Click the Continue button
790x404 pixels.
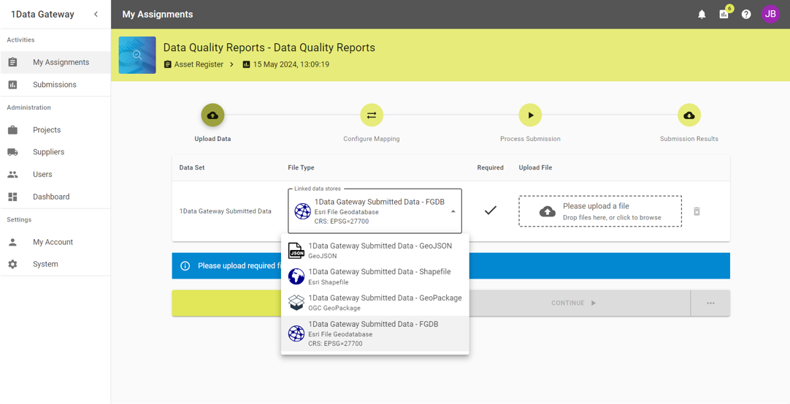(573, 303)
